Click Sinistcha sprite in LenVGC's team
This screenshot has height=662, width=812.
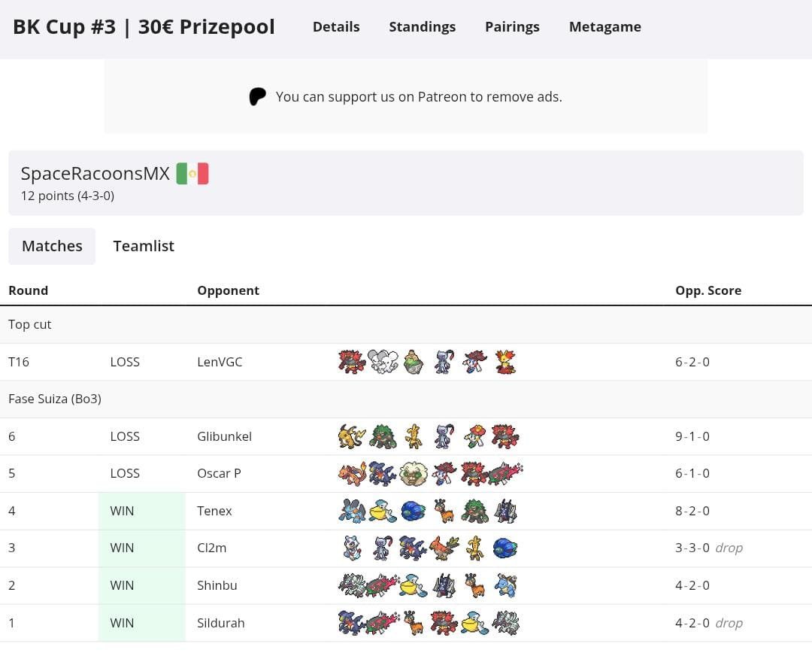pos(414,362)
